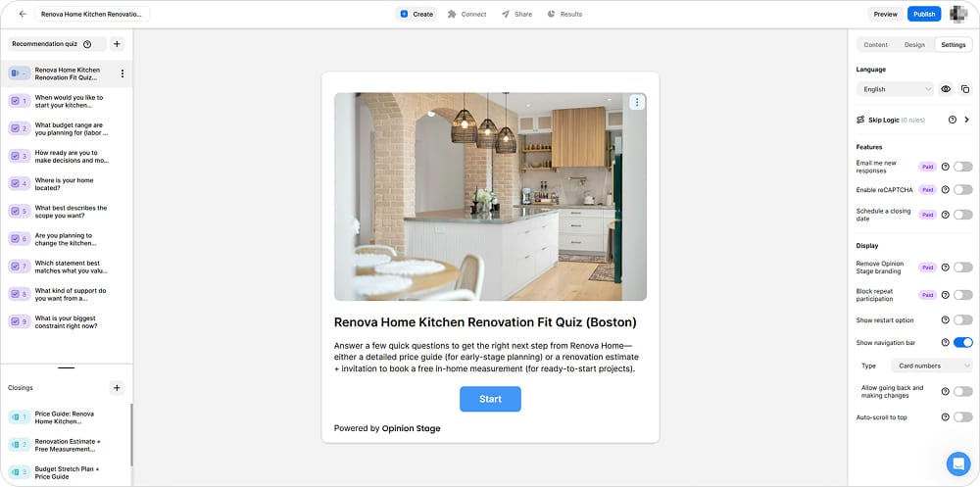Select question 3 How ready are you
The image size is (980, 487).
(67, 156)
